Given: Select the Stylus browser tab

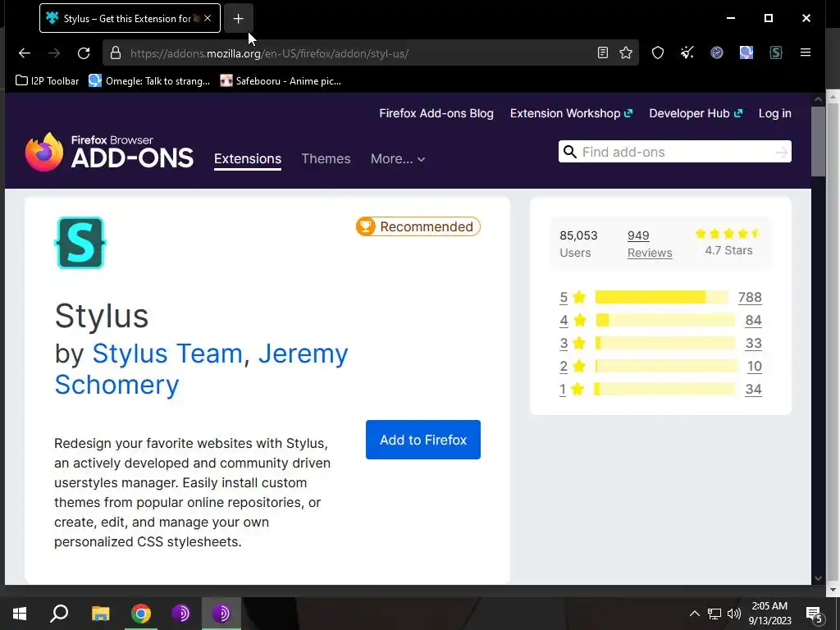Looking at the screenshot, I should point(130,18).
